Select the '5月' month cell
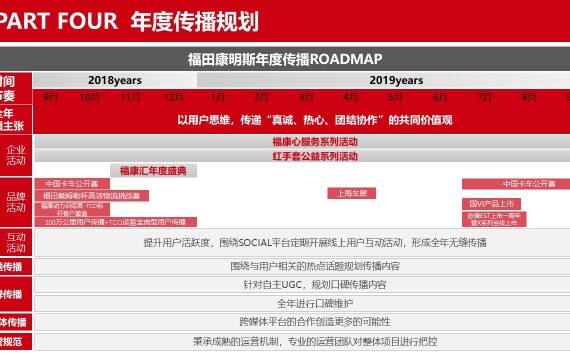The height and width of the screenshot is (360, 570). (x=395, y=97)
